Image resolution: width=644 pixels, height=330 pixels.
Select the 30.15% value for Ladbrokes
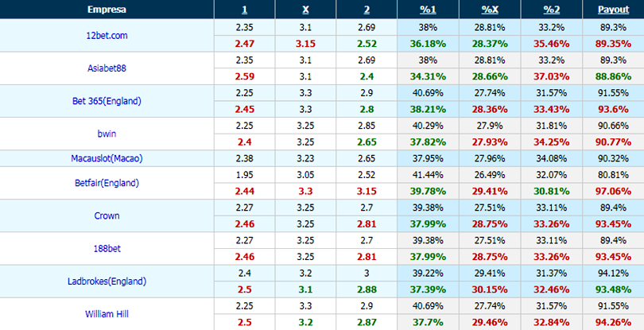[490, 289]
